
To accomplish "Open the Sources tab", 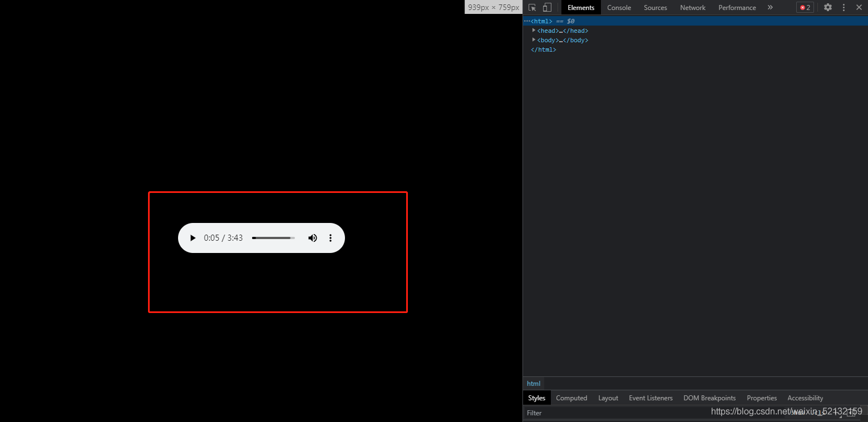I will coord(655,7).
